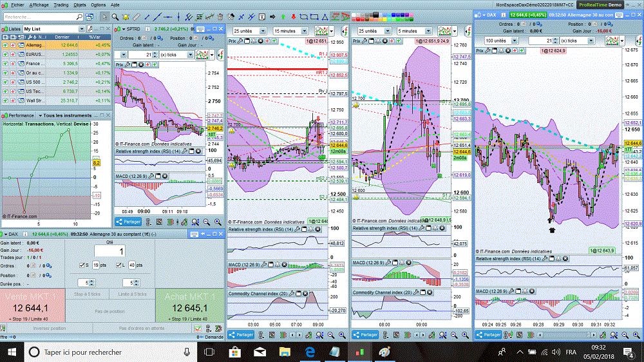Select the red down arrow tool
This screenshot has width=644, height=362.
[293, 17]
